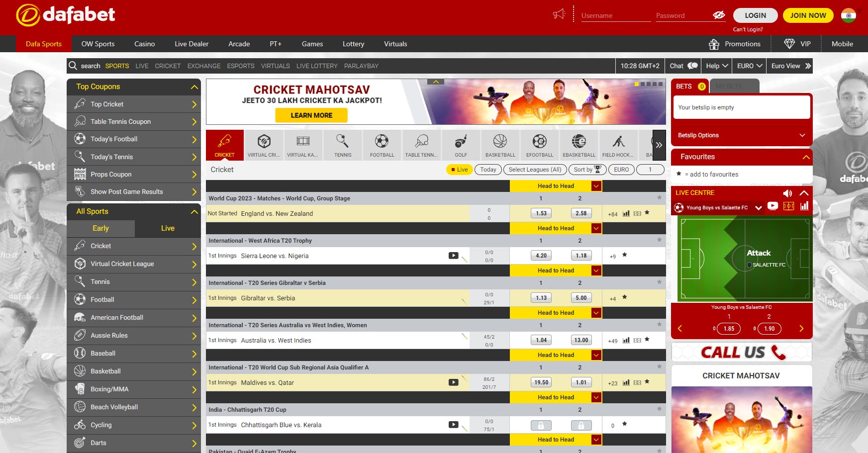Viewport: 868px width, 453px height.
Task: Switch All Sports to Live
Action: [x=168, y=228]
